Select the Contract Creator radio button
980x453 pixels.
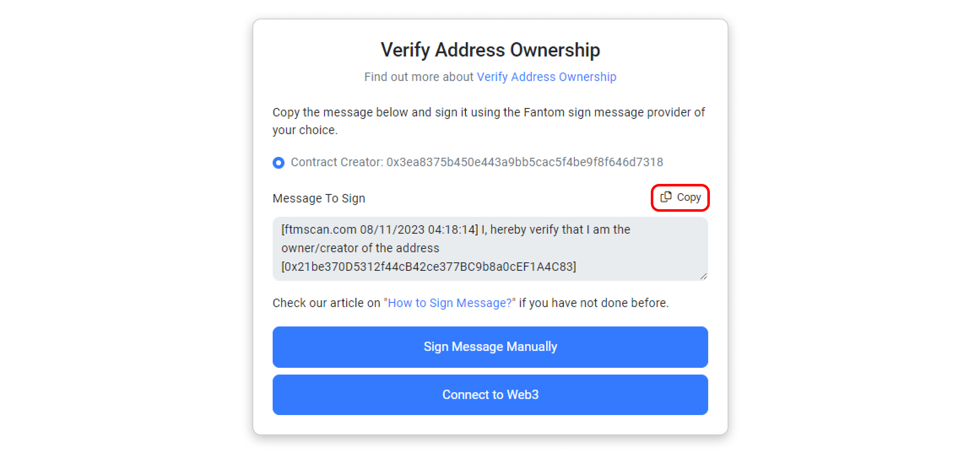coord(279,162)
